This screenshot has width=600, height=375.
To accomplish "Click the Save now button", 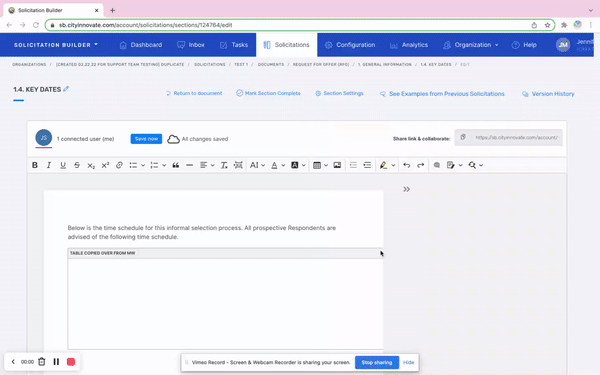I will point(146,139).
